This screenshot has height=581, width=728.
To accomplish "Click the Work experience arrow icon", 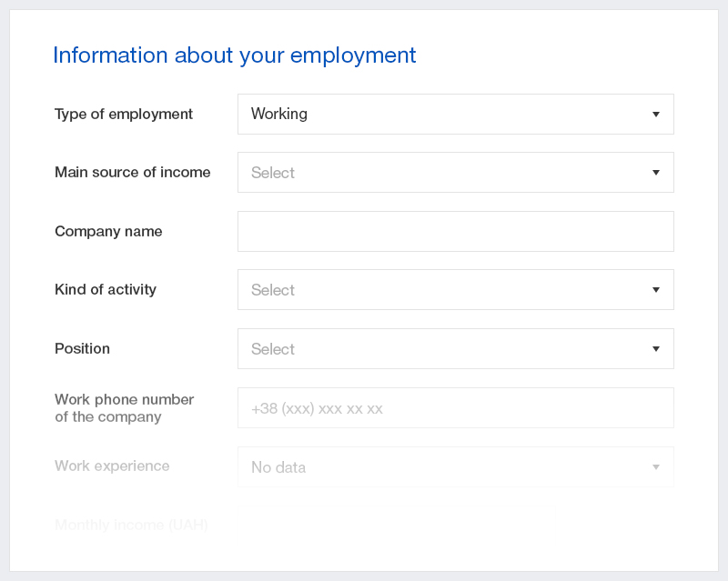I will [655, 467].
